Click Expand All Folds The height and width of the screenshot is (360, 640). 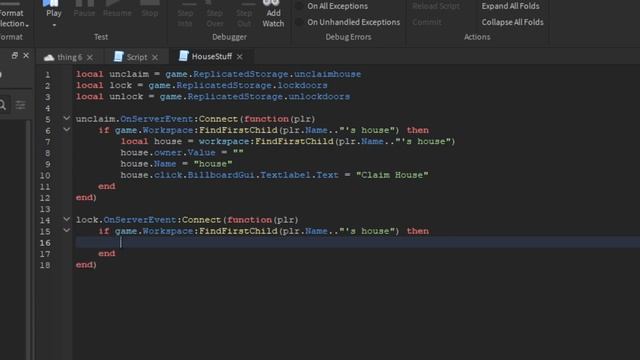(x=510, y=6)
